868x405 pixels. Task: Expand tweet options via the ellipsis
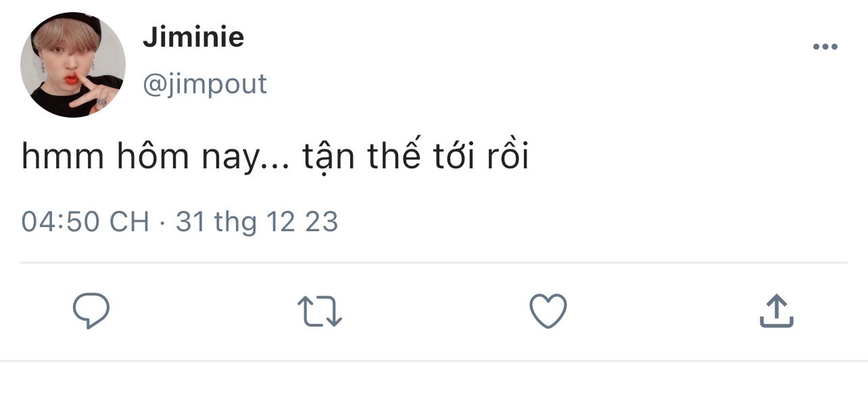(825, 47)
